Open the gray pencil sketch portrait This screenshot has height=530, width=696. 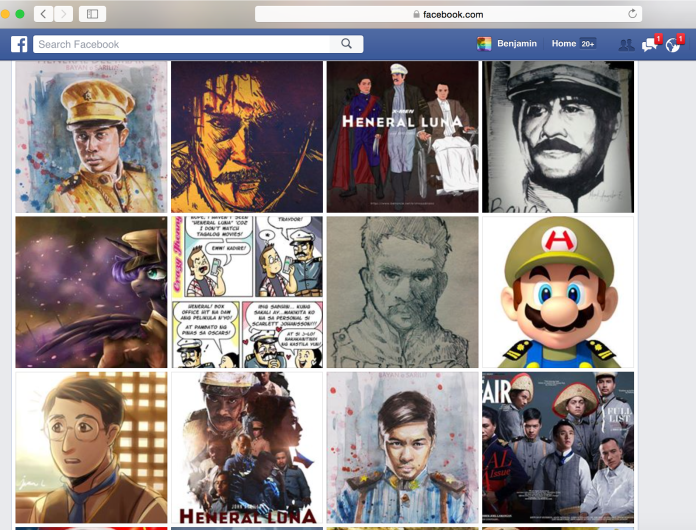[403, 292]
